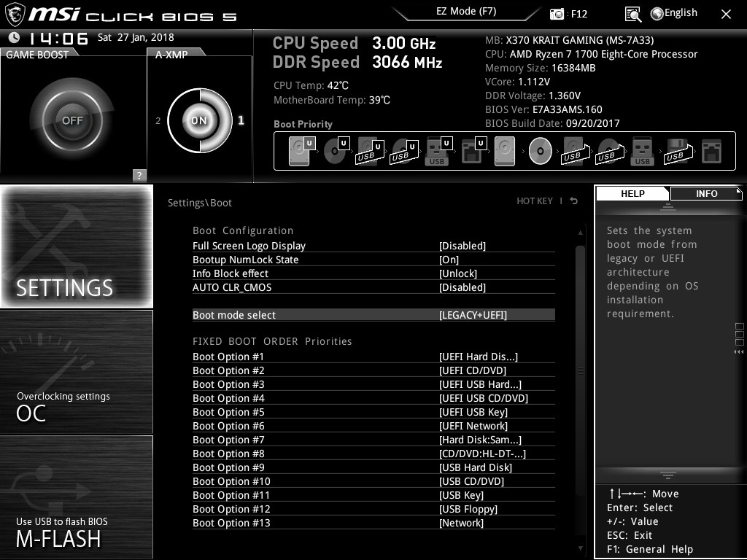Switch to the INFO tab
Viewport: 747px width, 560px height.
tap(706, 193)
